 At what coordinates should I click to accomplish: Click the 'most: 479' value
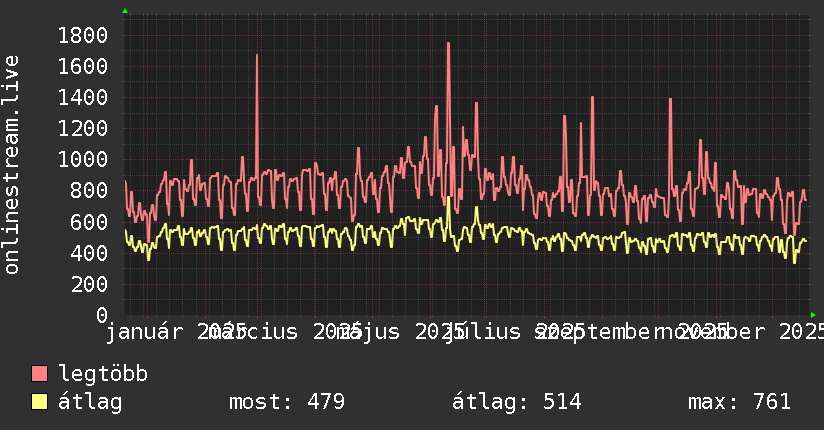click(287, 402)
